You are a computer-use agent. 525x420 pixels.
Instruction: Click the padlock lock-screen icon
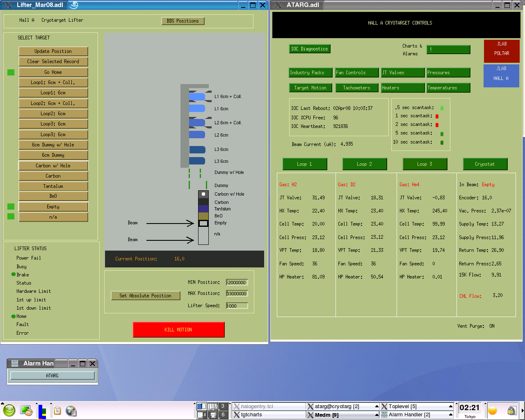511,410
